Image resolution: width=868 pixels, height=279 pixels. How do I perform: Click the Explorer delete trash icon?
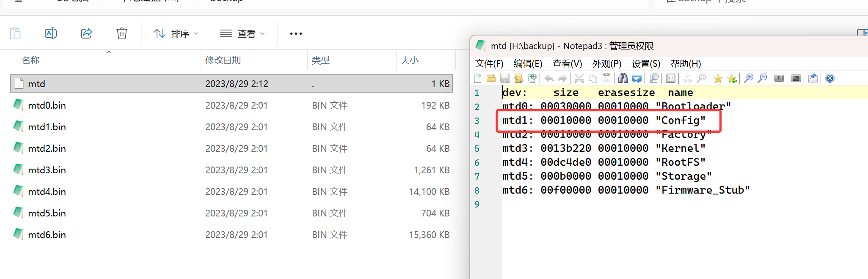[x=122, y=33]
